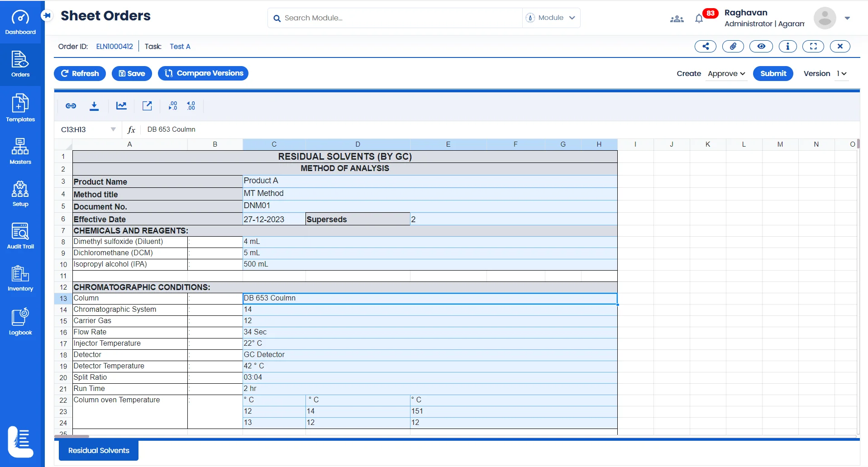Viewport: 868px width, 467px height.
Task: Close the order with the X button
Action: (x=840, y=46)
